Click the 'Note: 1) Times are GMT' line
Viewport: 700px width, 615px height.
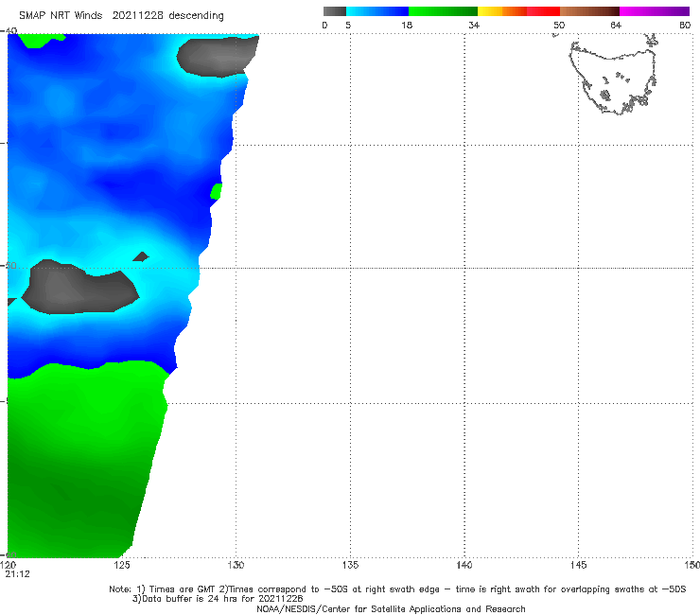coord(397,589)
